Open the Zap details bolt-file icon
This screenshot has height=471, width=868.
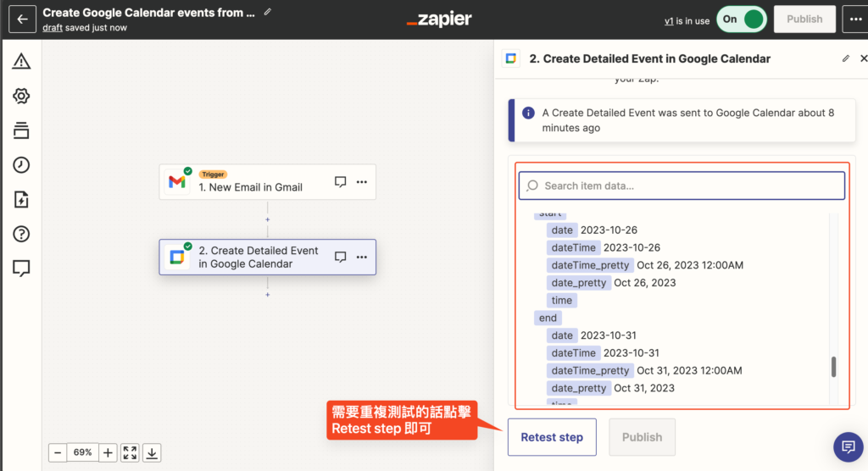pyautogui.click(x=21, y=199)
